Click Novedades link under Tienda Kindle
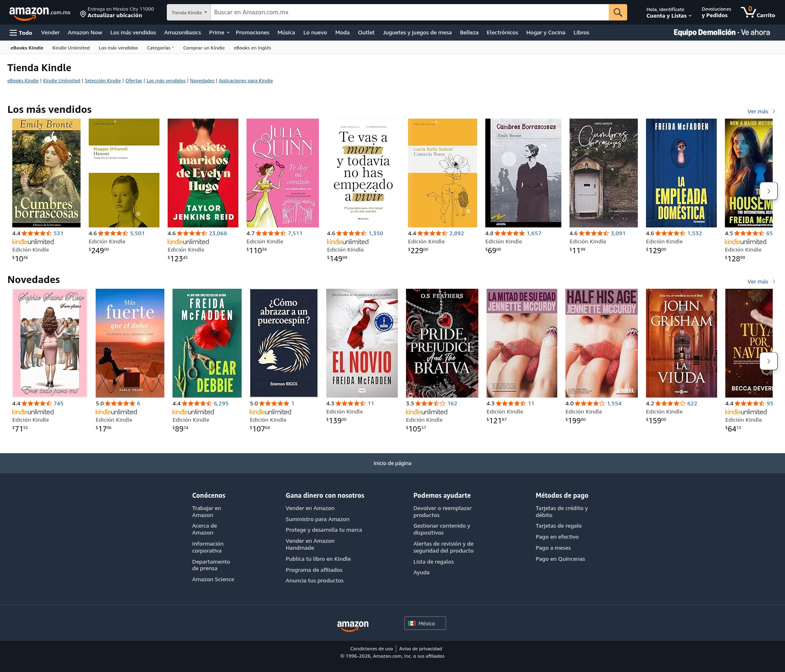 [202, 81]
